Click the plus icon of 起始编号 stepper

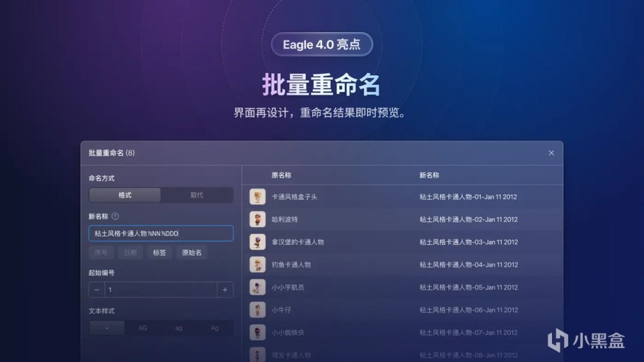point(225,290)
